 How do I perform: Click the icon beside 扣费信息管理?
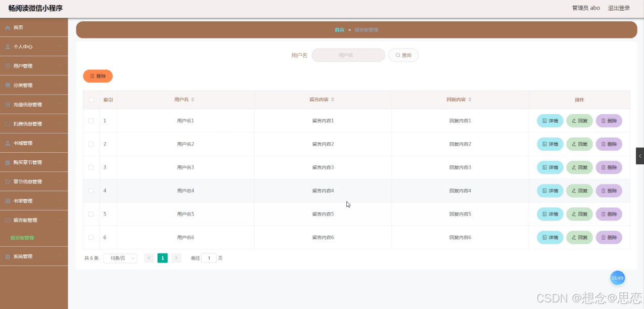pos(8,124)
